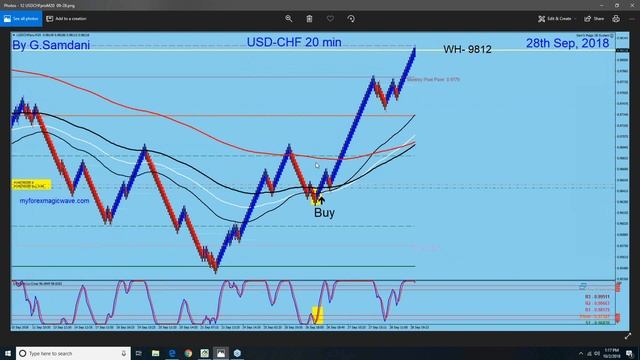
Task: Open the network icon in system tray
Action: tap(589, 353)
